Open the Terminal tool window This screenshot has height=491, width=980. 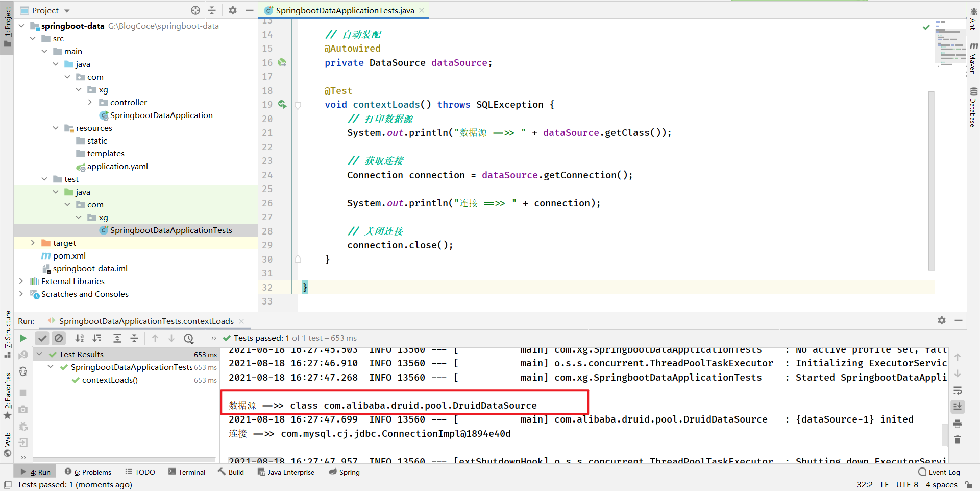(187, 472)
